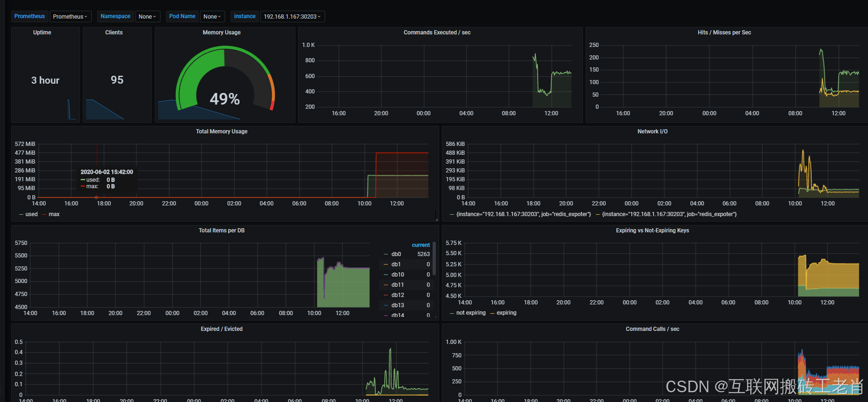Click the 3 hour uptime value
Image resolution: width=868 pixels, height=402 pixels.
click(45, 80)
